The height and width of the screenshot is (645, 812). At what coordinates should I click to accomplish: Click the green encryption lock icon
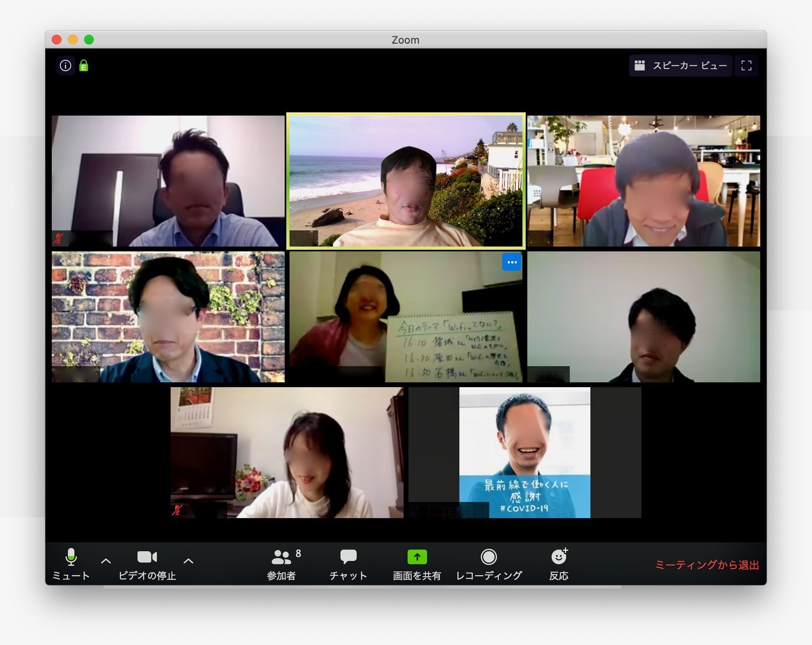tap(84, 65)
